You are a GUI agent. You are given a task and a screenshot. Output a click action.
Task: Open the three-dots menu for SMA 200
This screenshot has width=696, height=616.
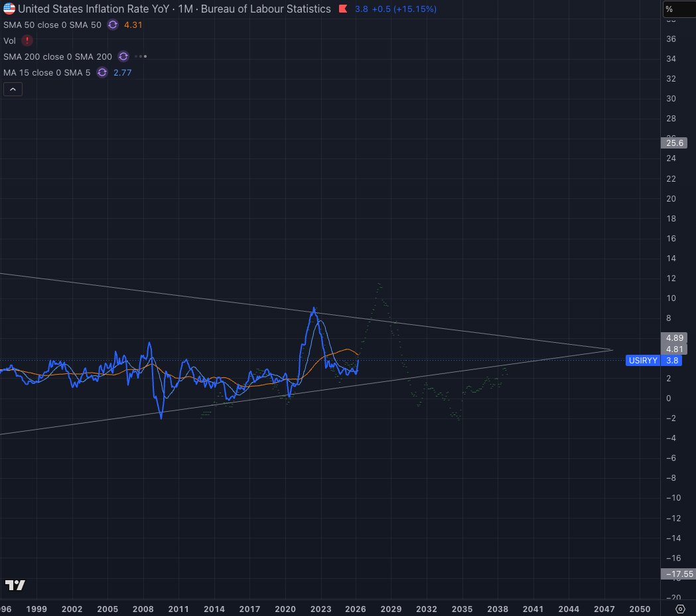click(141, 57)
